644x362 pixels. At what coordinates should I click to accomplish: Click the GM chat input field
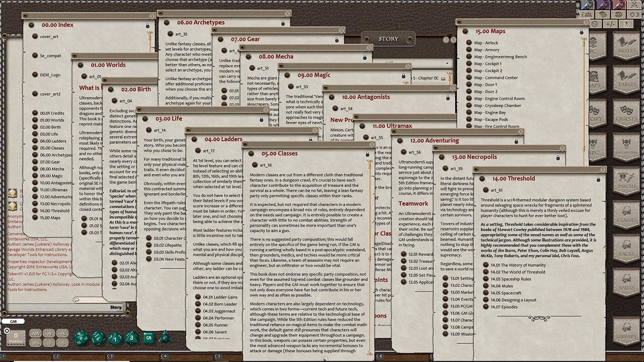(14, 321)
